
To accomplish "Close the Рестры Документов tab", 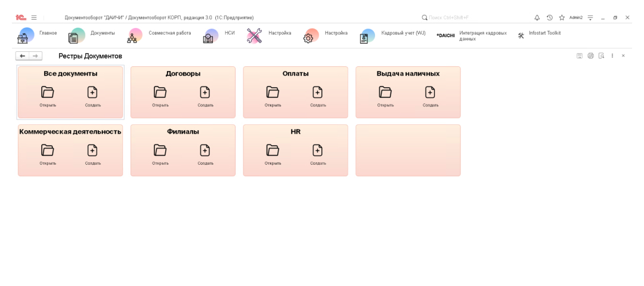I will [x=623, y=56].
